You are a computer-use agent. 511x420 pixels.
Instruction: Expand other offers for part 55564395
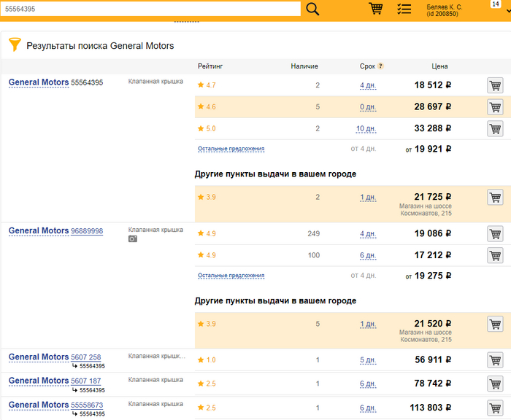pyautogui.click(x=231, y=149)
